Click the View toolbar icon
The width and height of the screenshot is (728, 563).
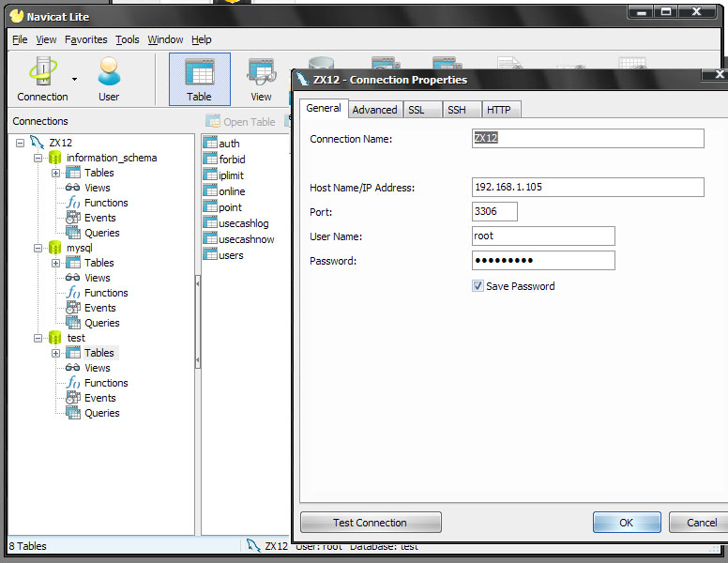pos(261,79)
